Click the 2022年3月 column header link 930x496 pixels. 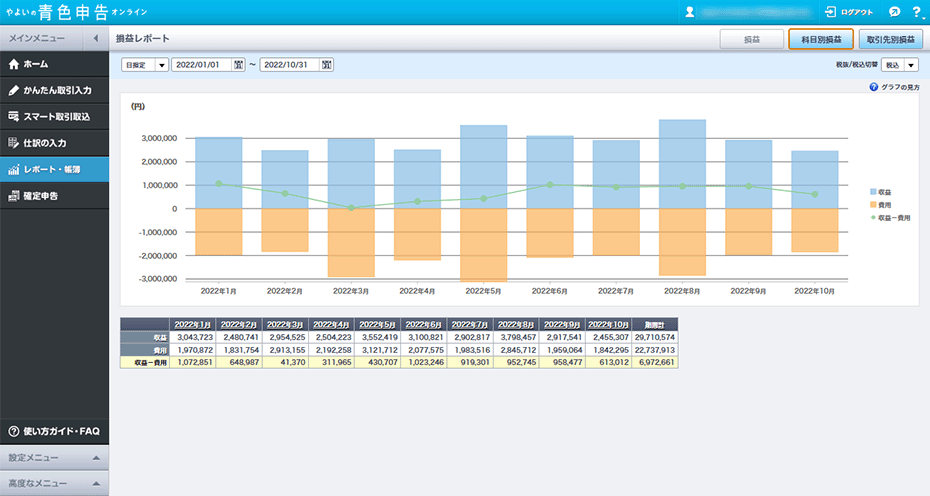pos(285,325)
